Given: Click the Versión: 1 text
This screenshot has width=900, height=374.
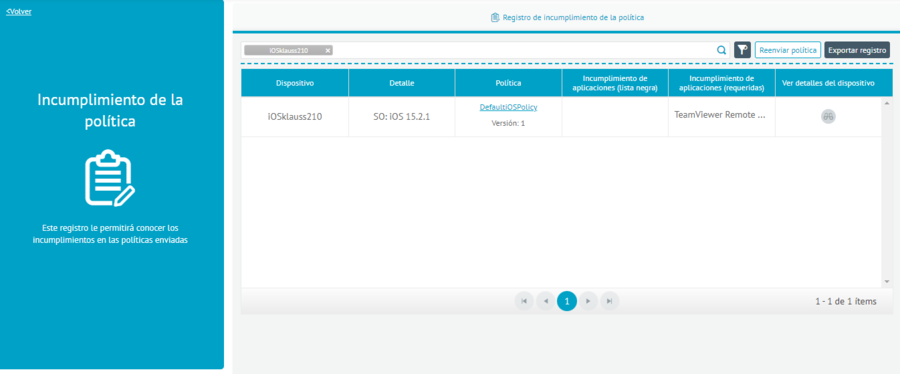Looking at the screenshot, I should pos(508,123).
